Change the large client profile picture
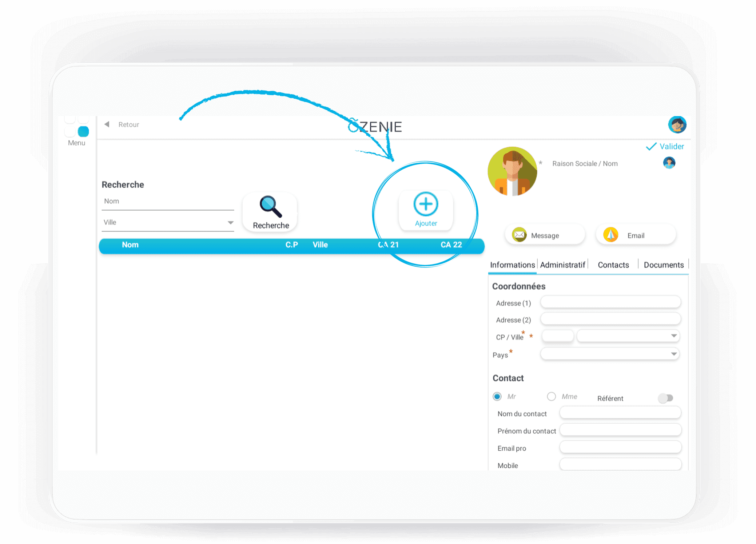This screenshot has width=756, height=544. click(x=512, y=171)
